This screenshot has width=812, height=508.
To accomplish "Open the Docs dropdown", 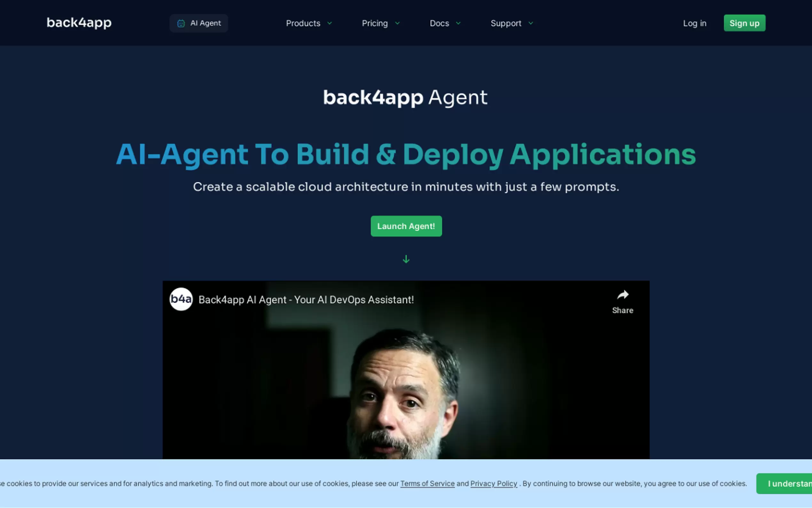I will tap(458, 23).
